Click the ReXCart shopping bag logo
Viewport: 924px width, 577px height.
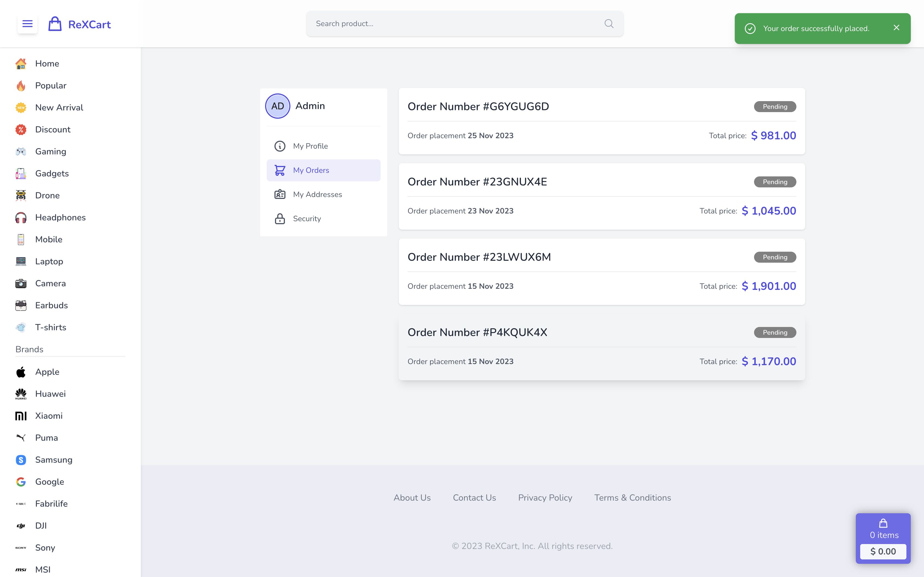(55, 24)
